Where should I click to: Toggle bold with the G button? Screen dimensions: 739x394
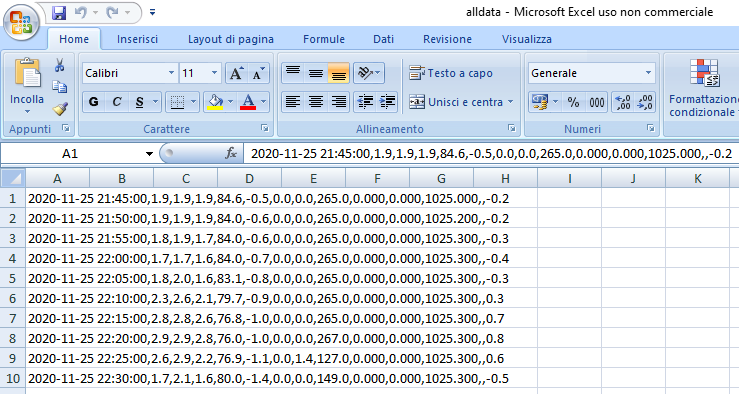[94, 102]
